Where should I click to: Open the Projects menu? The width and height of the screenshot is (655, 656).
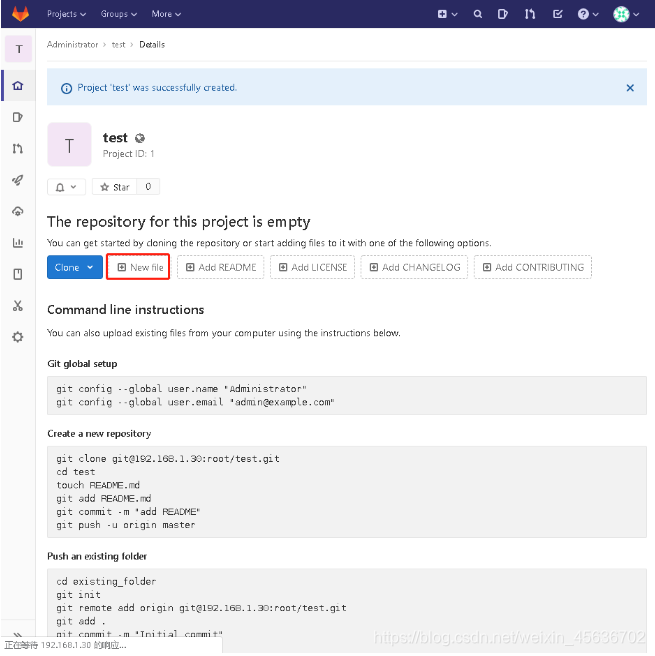tap(67, 14)
